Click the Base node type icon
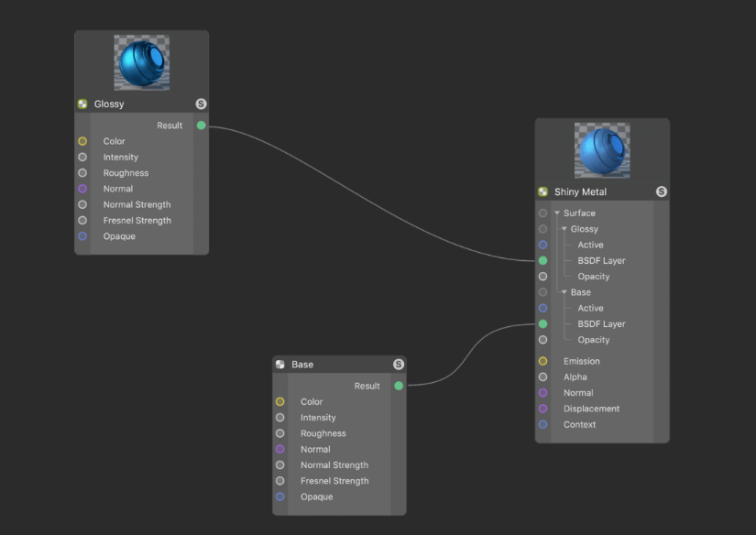 [x=280, y=365]
